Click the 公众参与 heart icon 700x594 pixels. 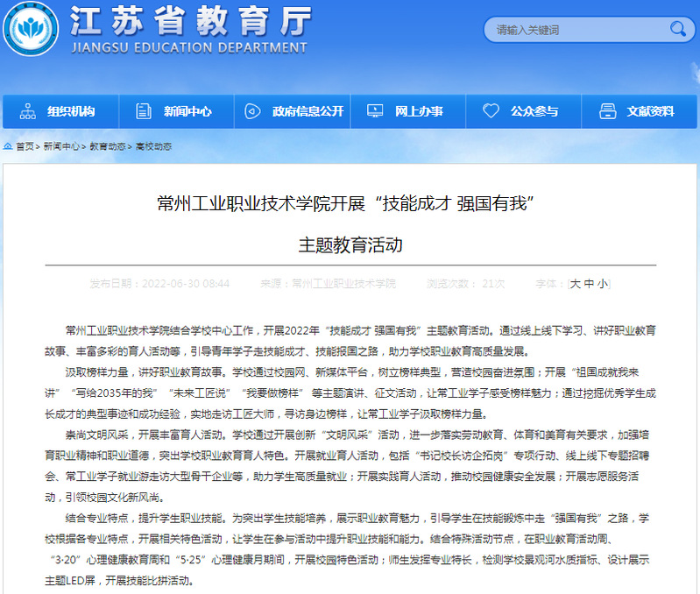[x=491, y=111]
